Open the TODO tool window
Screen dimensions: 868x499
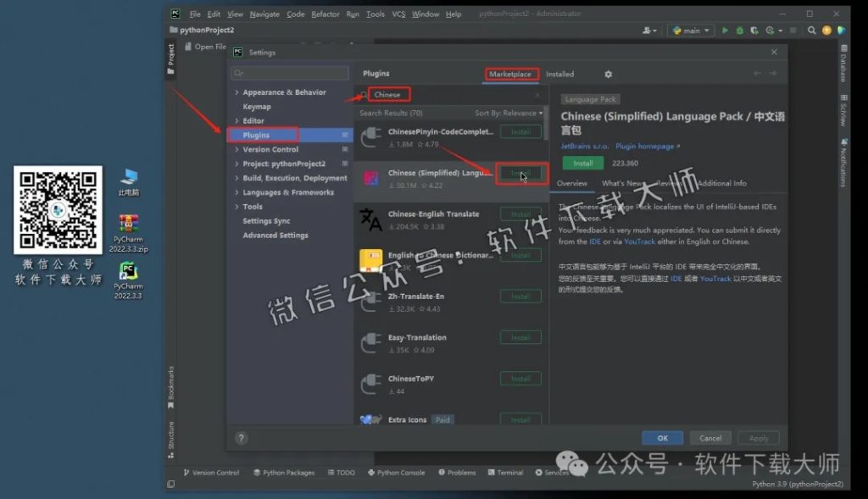[x=342, y=473]
